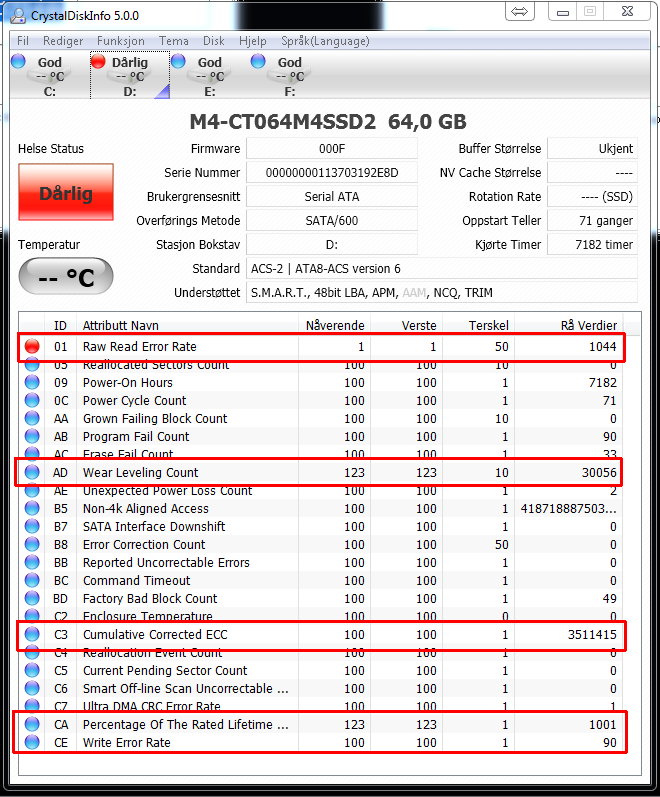Click the Stasjon Bokstav D: field

tap(332, 244)
